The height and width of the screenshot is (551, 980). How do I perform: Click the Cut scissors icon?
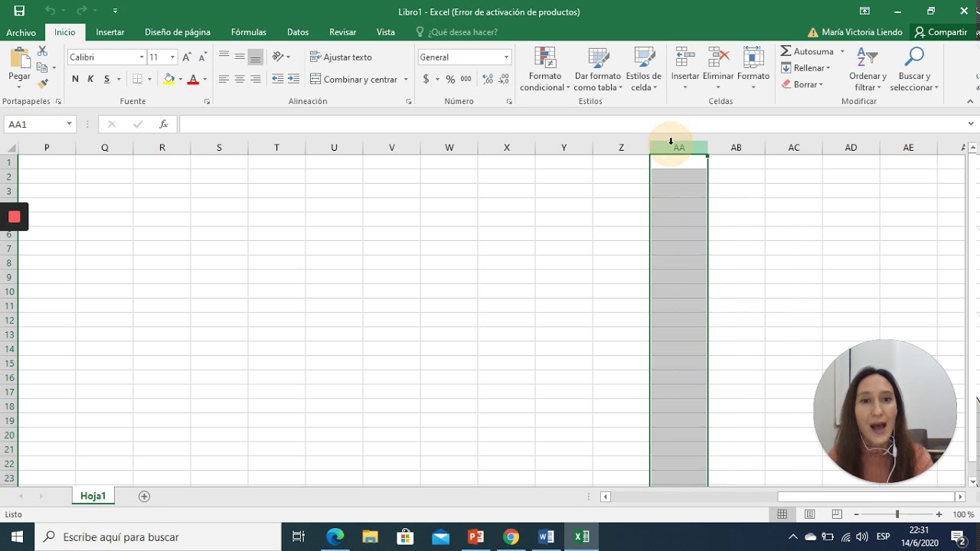(x=43, y=51)
